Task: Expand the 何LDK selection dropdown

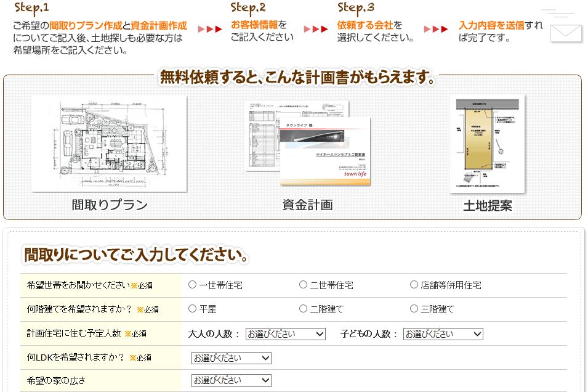Action: pyautogui.click(x=232, y=358)
